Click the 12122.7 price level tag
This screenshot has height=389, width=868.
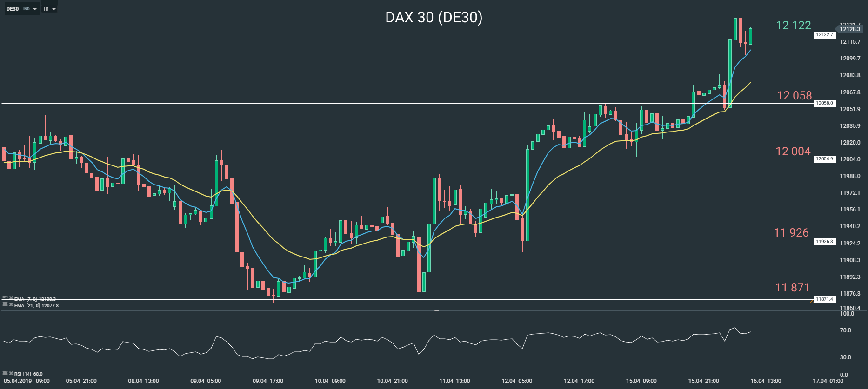pos(824,35)
